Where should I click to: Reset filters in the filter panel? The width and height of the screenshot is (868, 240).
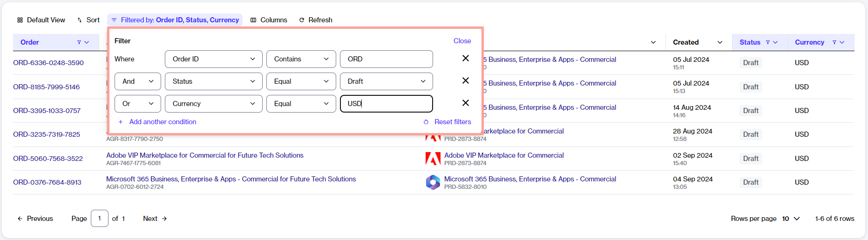(x=447, y=122)
